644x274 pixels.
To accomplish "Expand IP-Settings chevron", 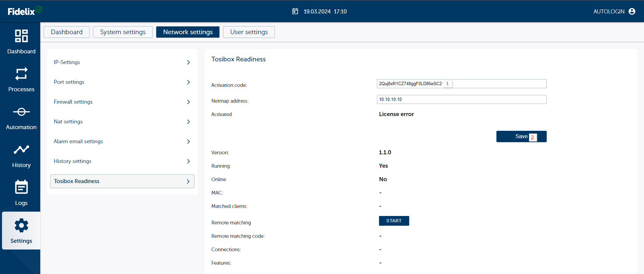I will pyautogui.click(x=189, y=62).
